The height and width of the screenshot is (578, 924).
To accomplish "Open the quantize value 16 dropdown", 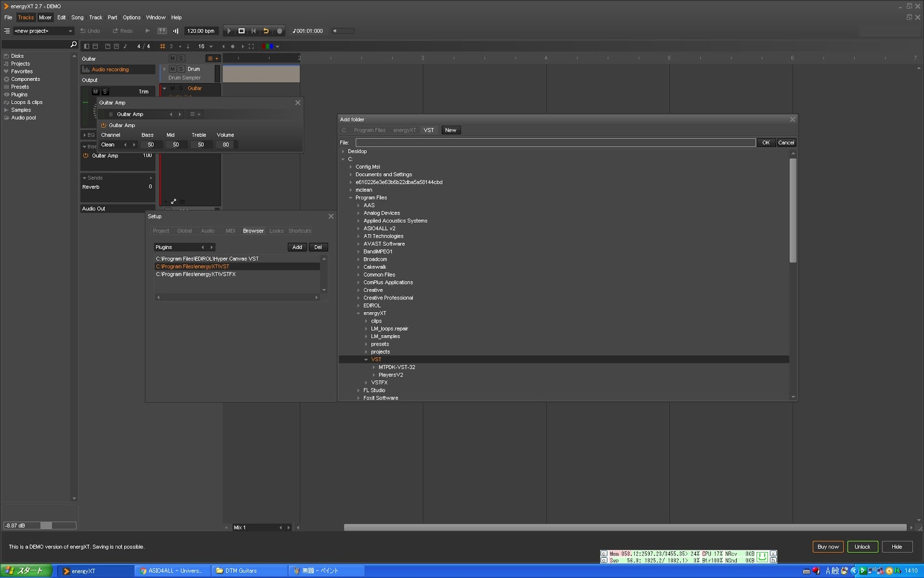I will 211,46.
